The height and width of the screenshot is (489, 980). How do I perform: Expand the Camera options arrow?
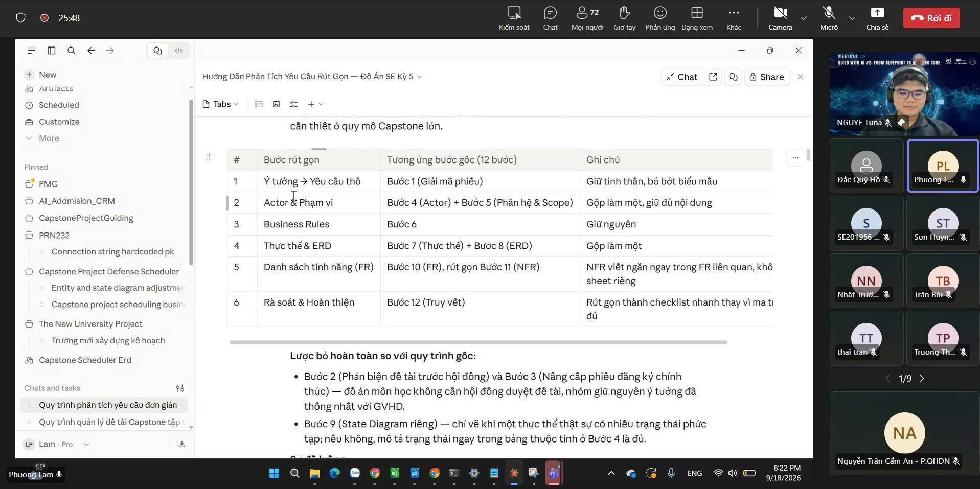[x=804, y=18]
